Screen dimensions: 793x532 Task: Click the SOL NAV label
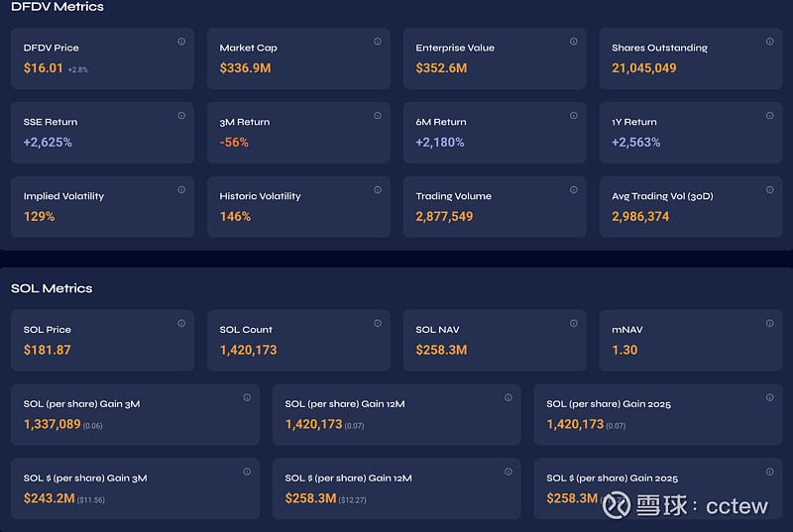(437, 330)
